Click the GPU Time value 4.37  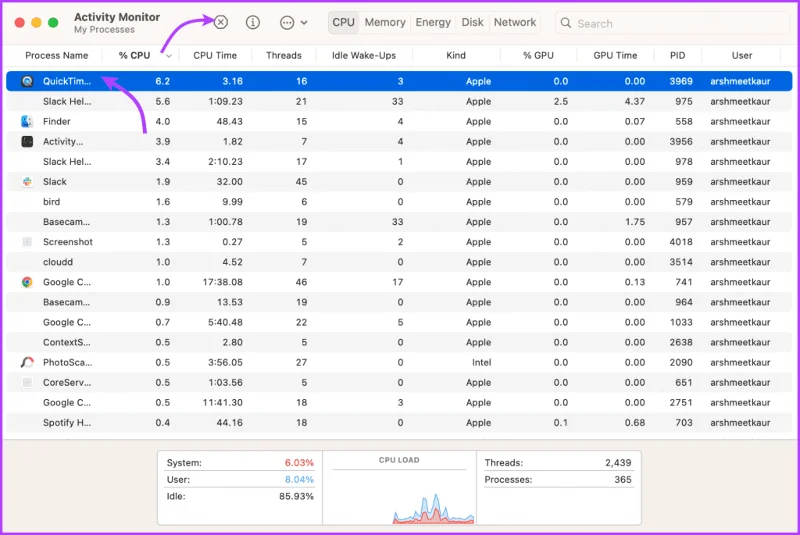(x=635, y=101)
